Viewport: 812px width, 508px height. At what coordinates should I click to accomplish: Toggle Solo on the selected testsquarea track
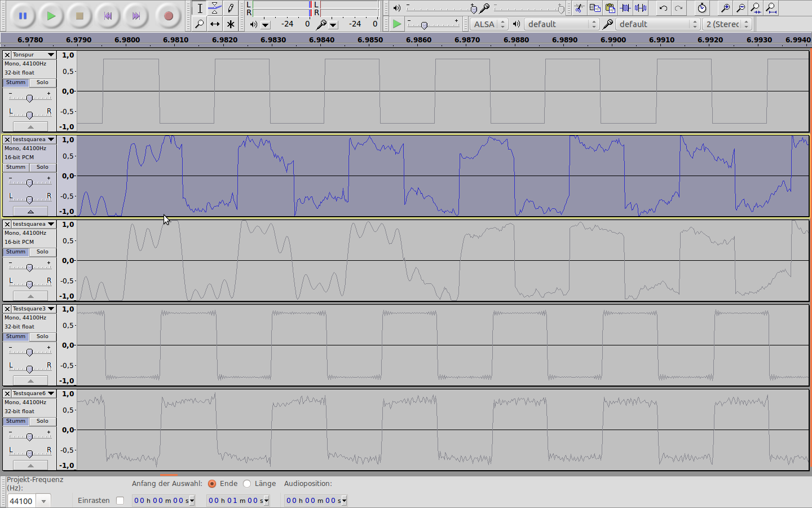tap(42, 167)
